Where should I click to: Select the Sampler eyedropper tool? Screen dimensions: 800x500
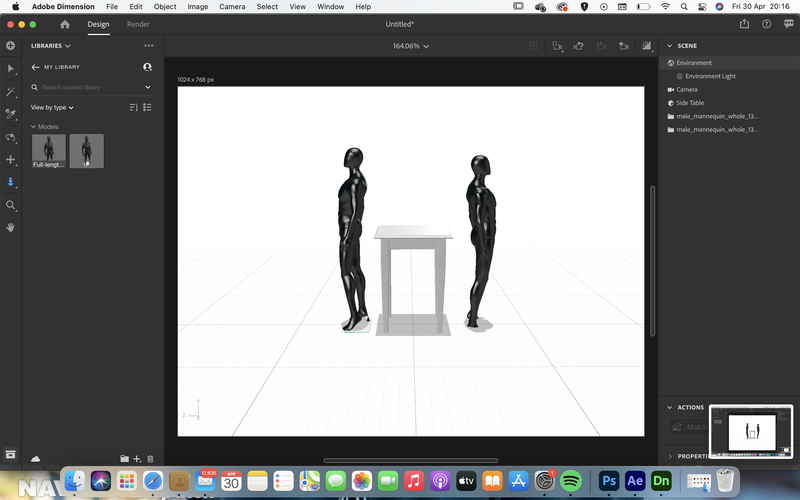coord(10,114)
